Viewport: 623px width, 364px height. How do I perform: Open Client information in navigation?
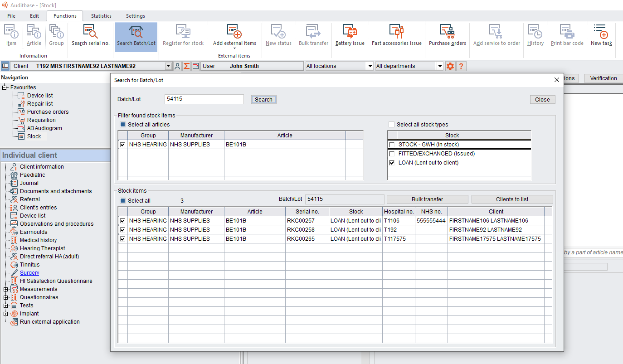coord(42,167)
